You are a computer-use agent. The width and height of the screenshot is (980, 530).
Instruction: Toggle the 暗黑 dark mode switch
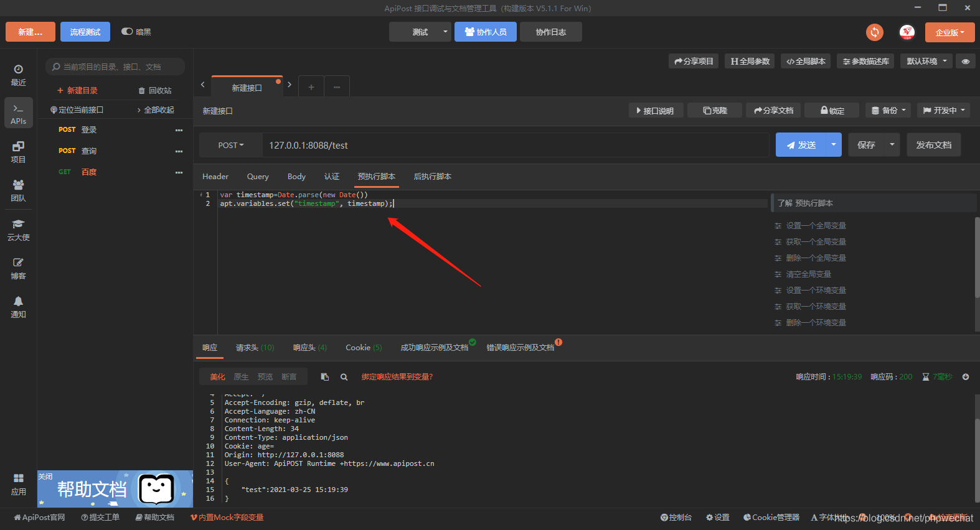pyautogui.click(x=127, y=31)
